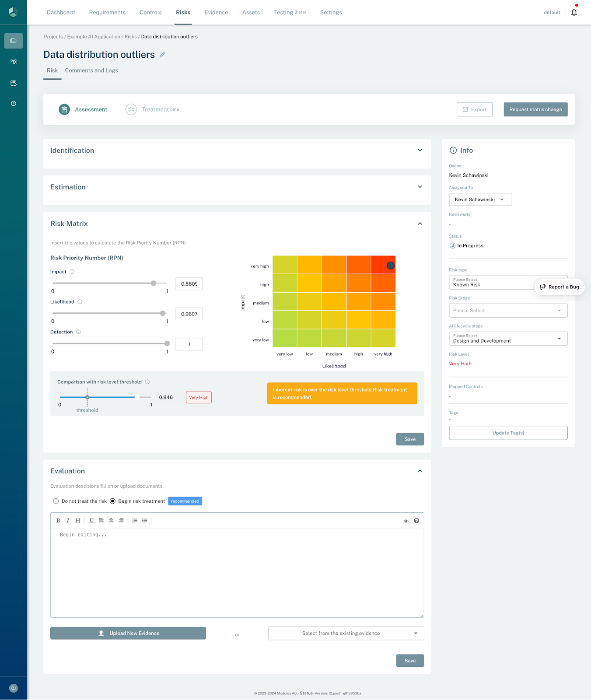591x700 pixels.
Task: Align text right in the editor
Action: [121, 521]
